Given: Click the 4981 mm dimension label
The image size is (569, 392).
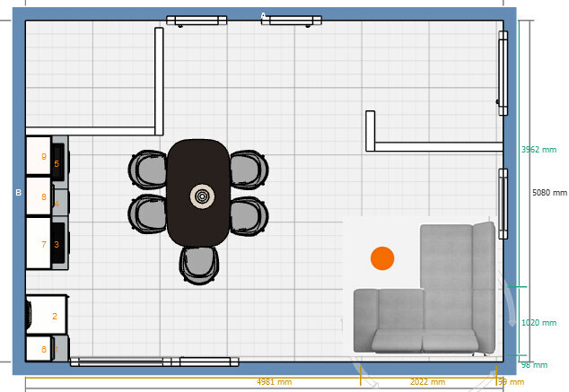Looking at the screenshot, I should click(x=274, y=382).
